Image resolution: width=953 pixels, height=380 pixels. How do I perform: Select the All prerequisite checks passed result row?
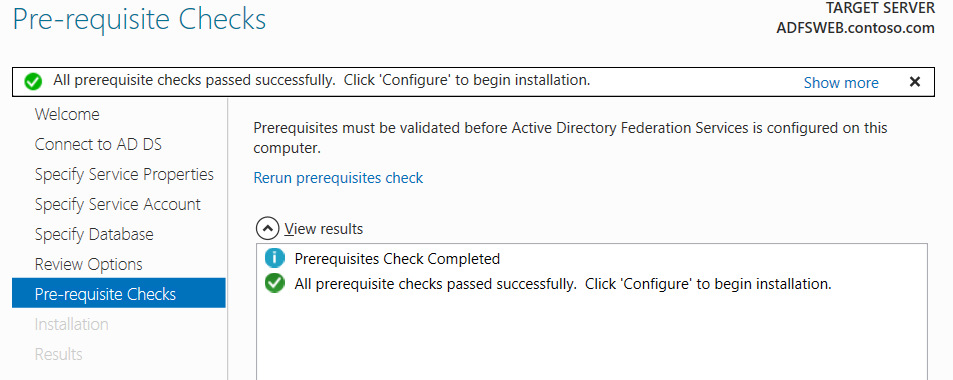[591, 283]
